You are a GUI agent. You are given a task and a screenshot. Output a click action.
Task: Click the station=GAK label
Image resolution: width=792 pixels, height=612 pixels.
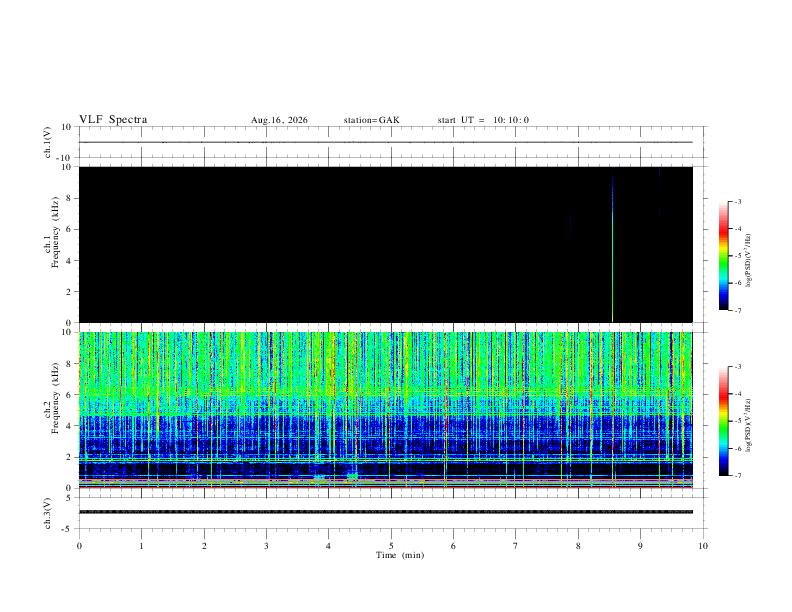(371, 120)
